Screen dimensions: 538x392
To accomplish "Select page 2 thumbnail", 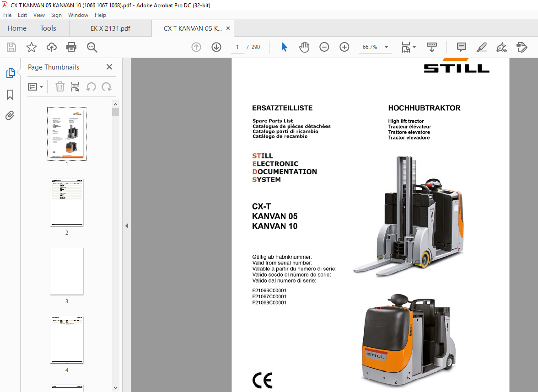I will 67,202.
